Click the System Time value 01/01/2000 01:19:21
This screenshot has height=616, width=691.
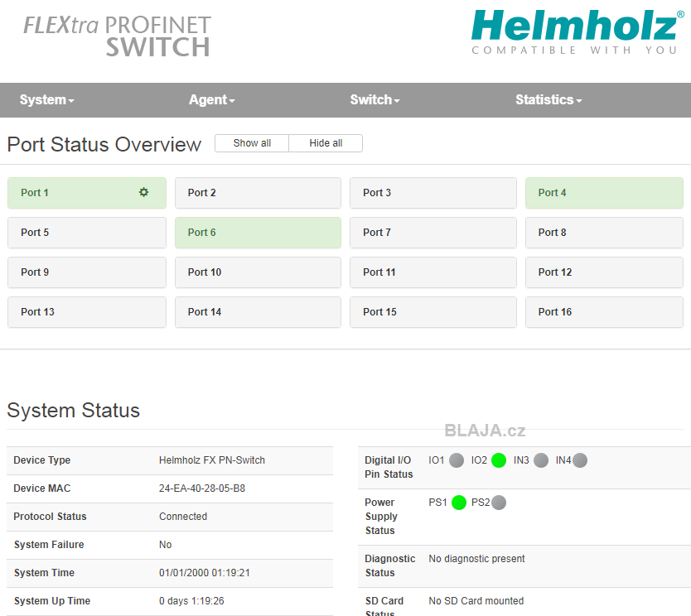[x=204, y=573]
